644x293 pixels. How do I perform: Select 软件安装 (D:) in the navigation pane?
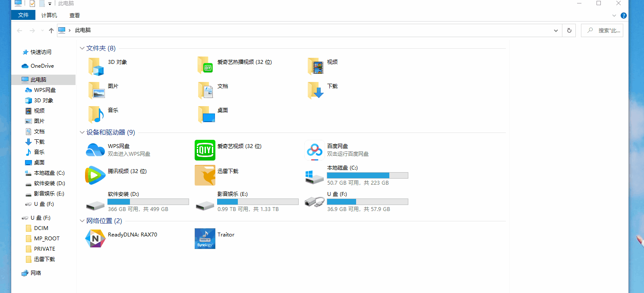(50, 183)
